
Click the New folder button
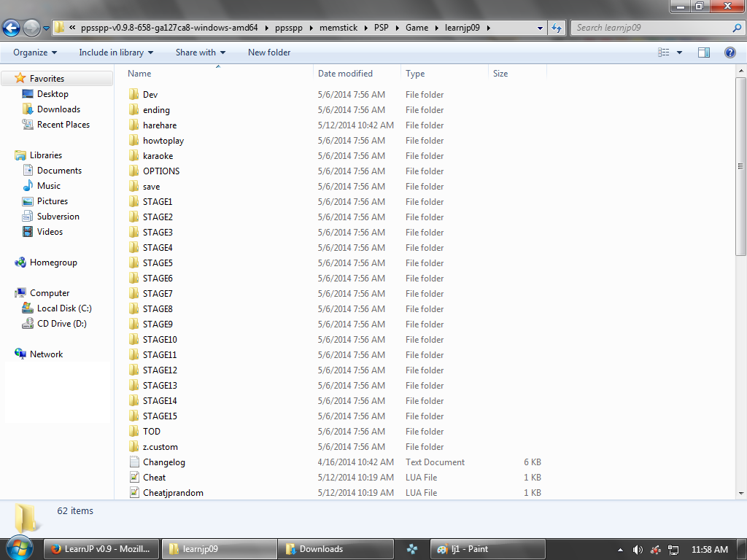point(269,52)
